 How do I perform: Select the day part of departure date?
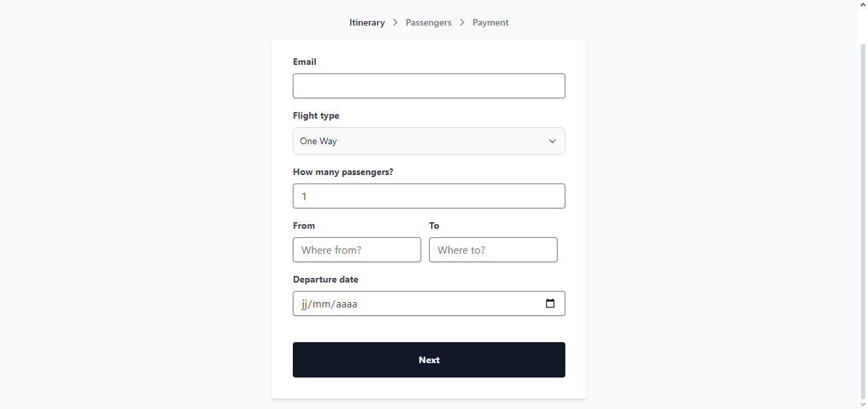click(x=305, y=304)
